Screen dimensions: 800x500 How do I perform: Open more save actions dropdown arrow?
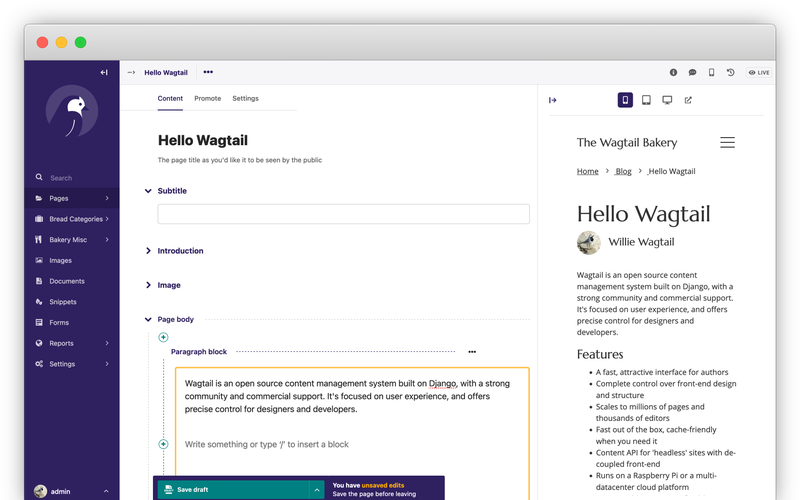click(317, 490)
